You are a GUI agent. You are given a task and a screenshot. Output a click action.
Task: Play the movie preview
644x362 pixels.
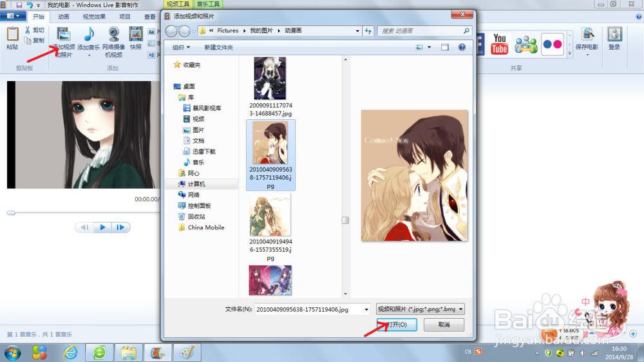point(102,227)
